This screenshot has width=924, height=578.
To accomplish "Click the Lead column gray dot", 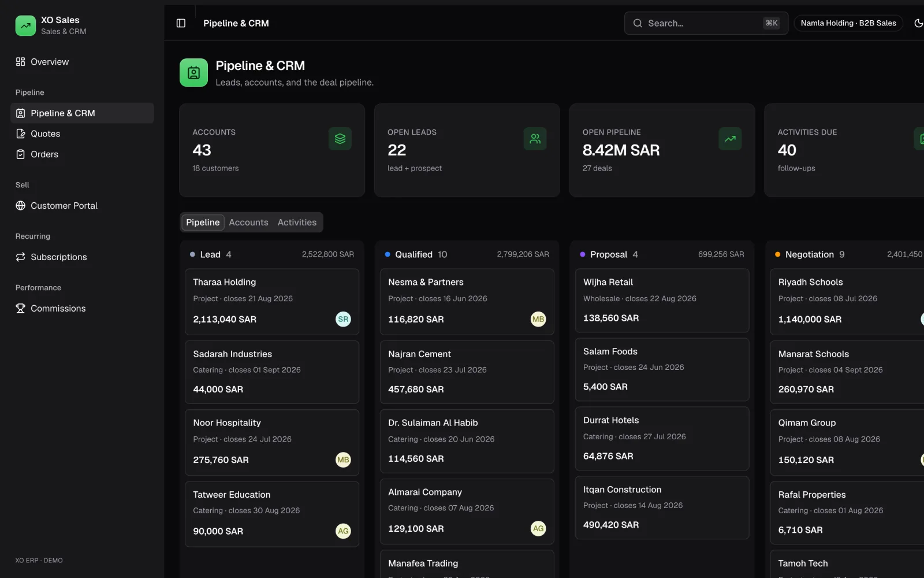I will click(192, 254).
